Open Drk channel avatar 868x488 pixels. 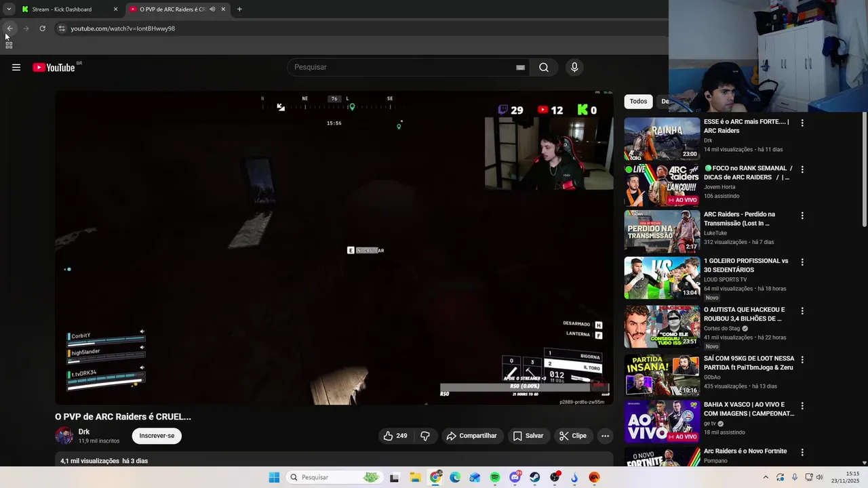tap(64, 436)
